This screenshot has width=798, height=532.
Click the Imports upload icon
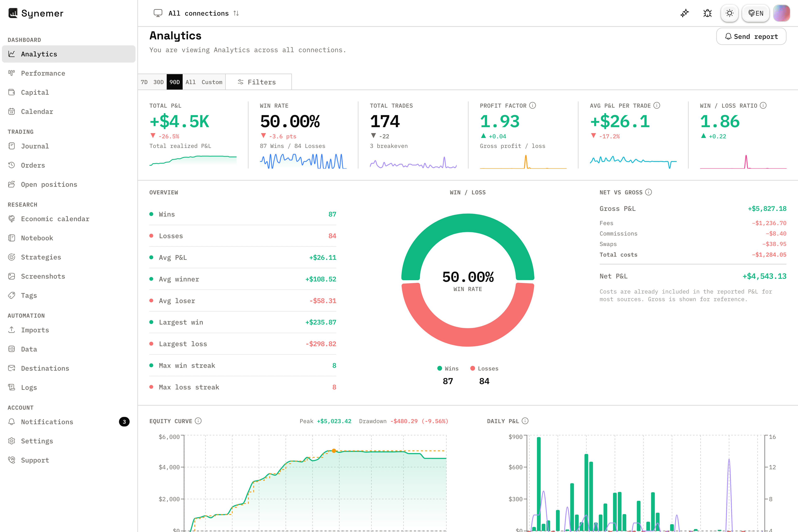[12, 330]
